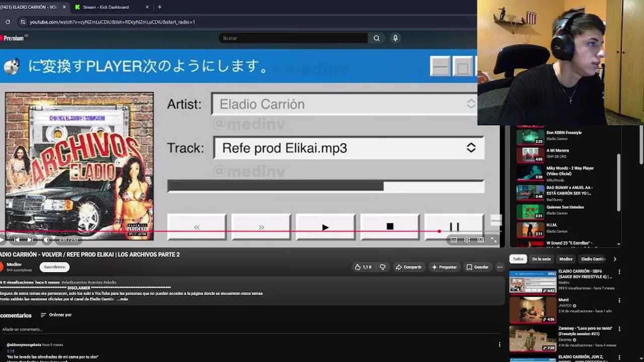Click the page vertical scrollbar

coord(641,146)
